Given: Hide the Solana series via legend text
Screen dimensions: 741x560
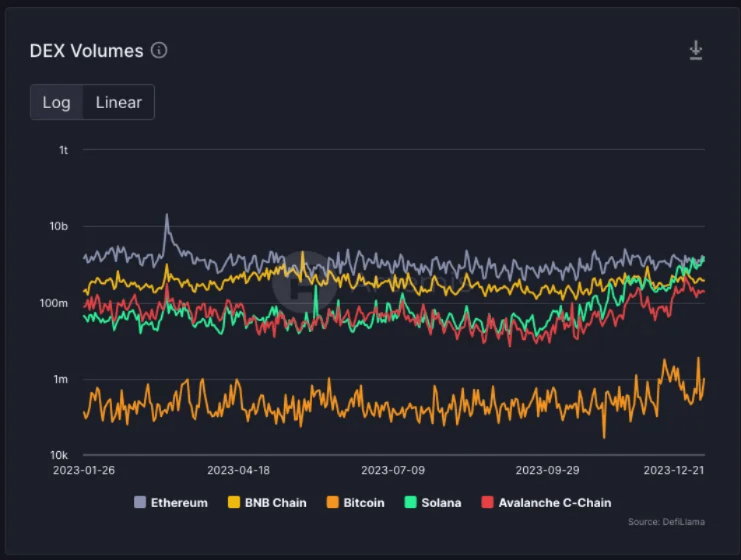Looking at the screenshot, I should point(441,502).
